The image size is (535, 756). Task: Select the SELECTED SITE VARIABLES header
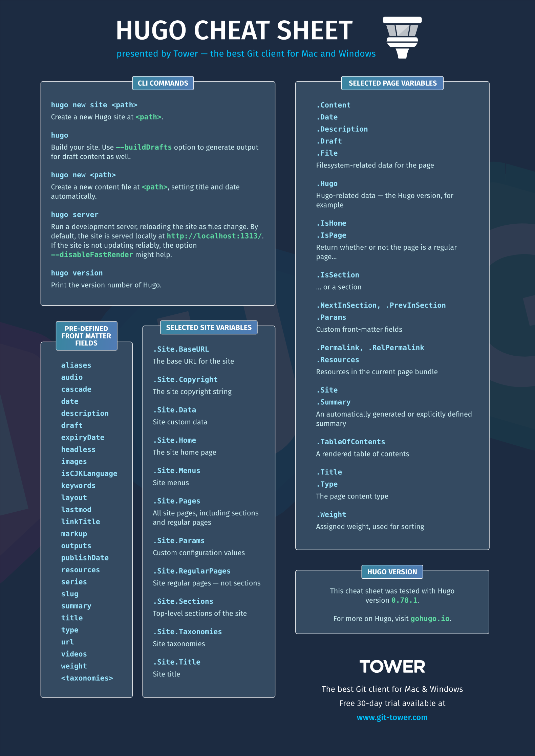click(x=209, y=328)
